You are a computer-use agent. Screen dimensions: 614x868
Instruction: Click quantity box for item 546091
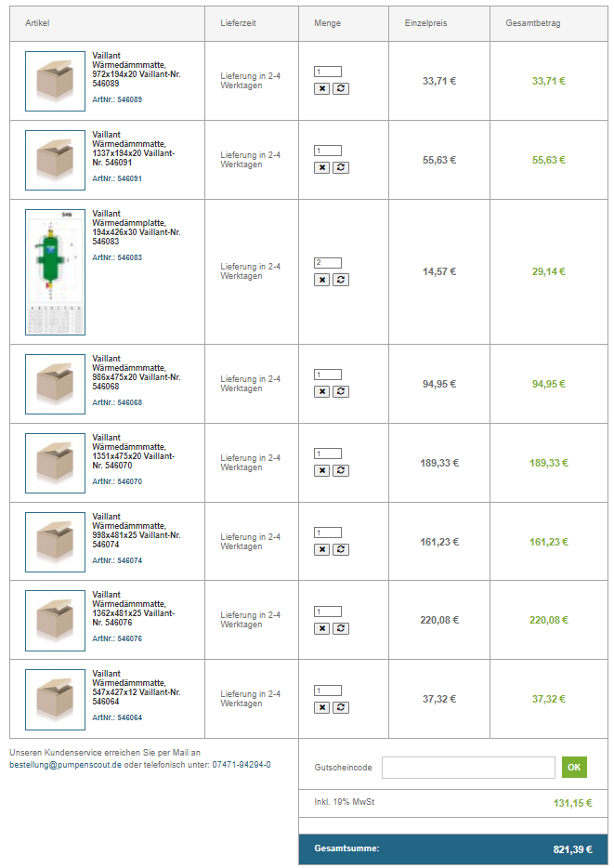[x=328, y=151]
